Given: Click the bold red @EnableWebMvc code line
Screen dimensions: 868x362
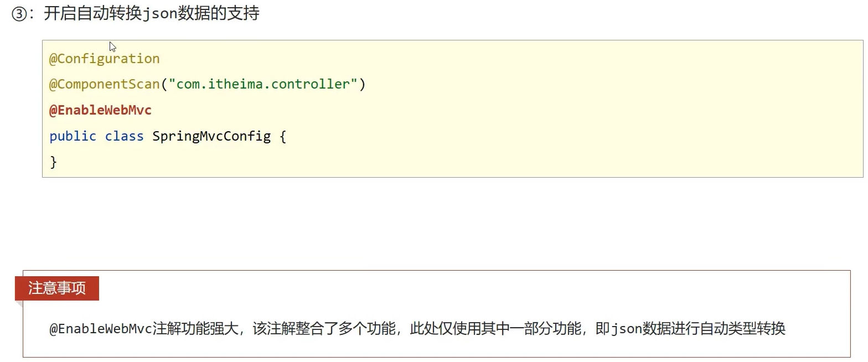Looking at the screenshot, I should click(101, 110).
